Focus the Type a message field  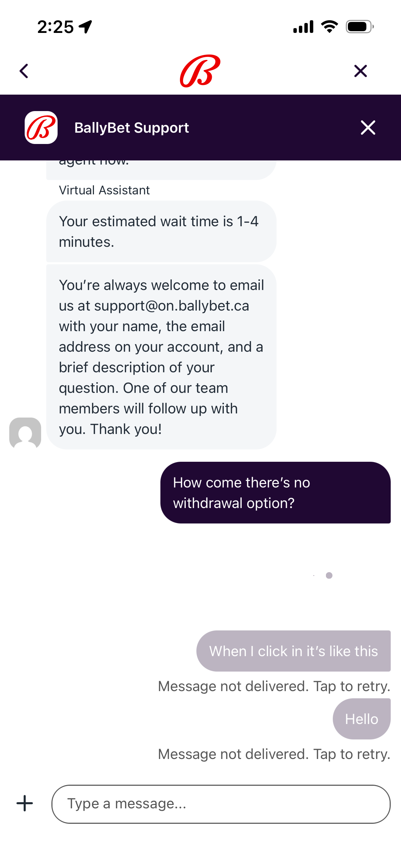pyautogui.click(x=221, y=804)
